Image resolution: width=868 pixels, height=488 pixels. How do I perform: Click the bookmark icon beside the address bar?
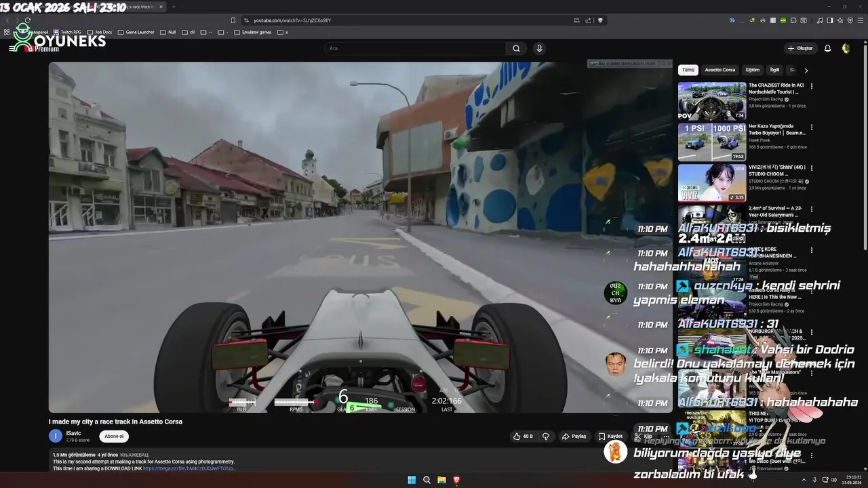click(x=233, y=20)
